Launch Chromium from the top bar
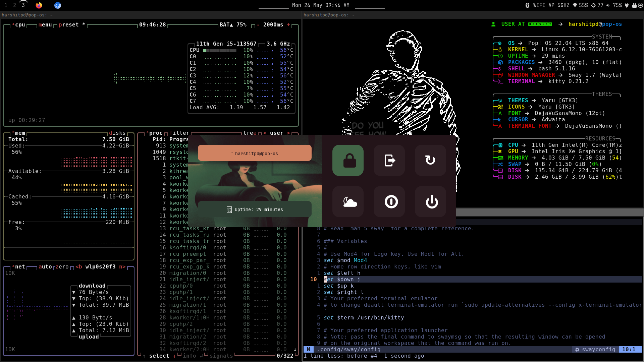The image size is (644, 362). [57, 5]
